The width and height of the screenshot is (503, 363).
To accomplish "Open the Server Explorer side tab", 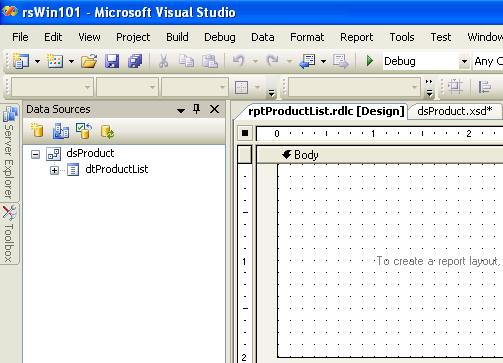I will [x=9, y=153].
